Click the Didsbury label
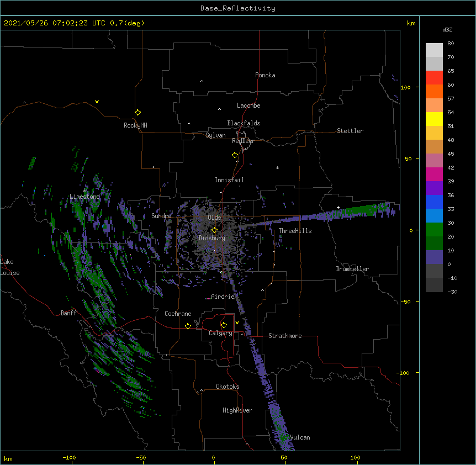The height and width of the screenshot is (465, 476). tap(211, 238)
